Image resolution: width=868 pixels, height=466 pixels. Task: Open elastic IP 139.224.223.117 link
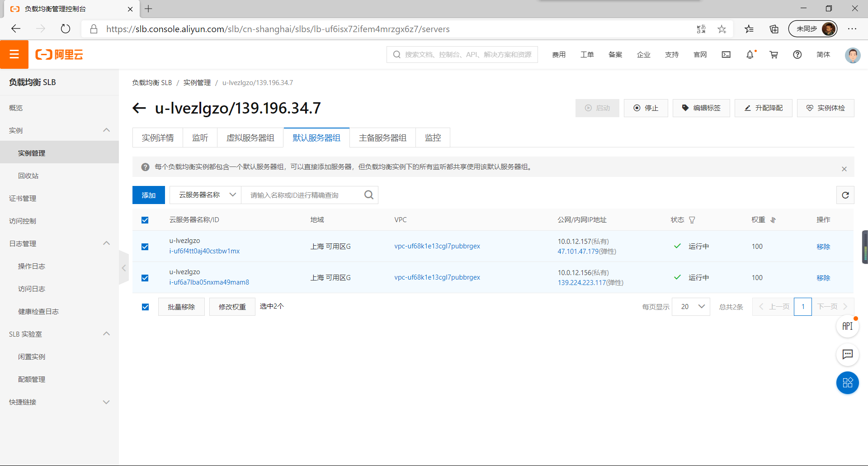581,283
